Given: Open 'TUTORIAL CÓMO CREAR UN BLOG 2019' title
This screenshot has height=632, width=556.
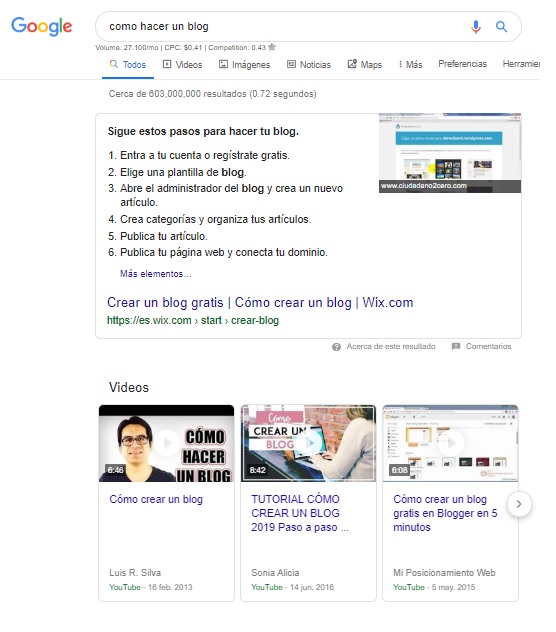Looking at the screenshot, I should tap(300, 513).
